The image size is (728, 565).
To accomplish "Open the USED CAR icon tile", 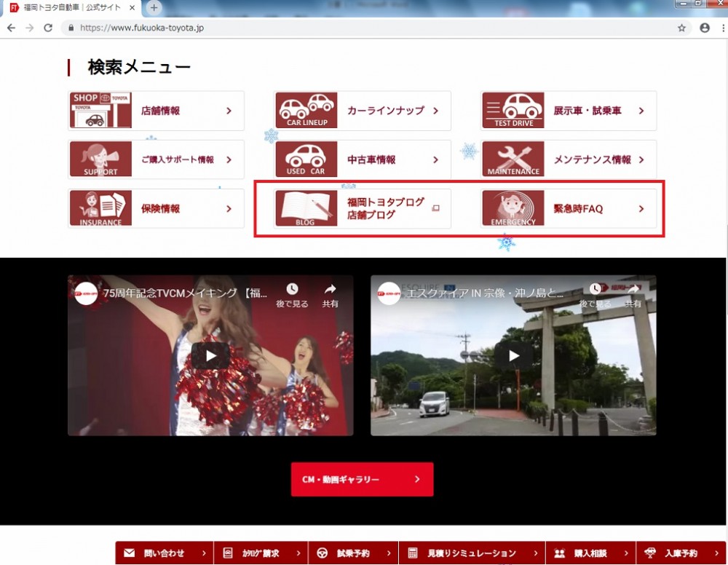I will [306, 159].
